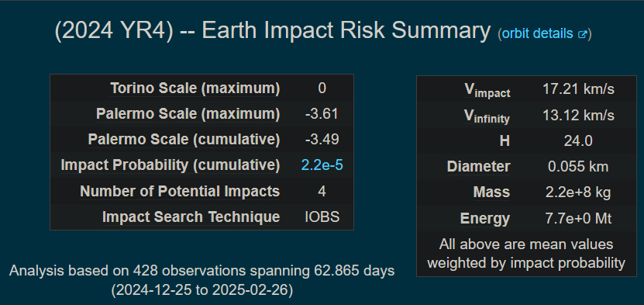Click the Energy label

pos(485,219)
